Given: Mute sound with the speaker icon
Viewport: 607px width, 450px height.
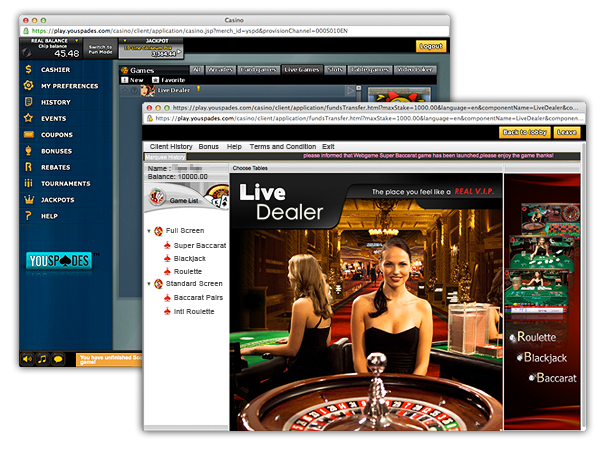Looking at the screenshot, I should [27, 359].
